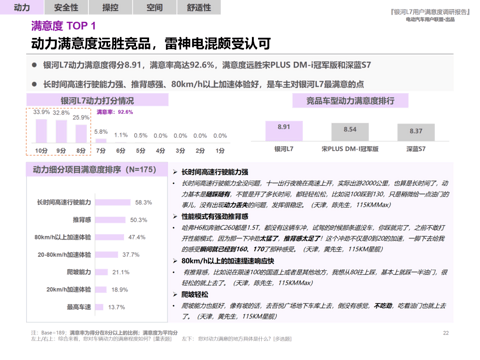Click the 推背感 category label
The height and width of the screenshot is (360, 480).
(x=82, y=220)
